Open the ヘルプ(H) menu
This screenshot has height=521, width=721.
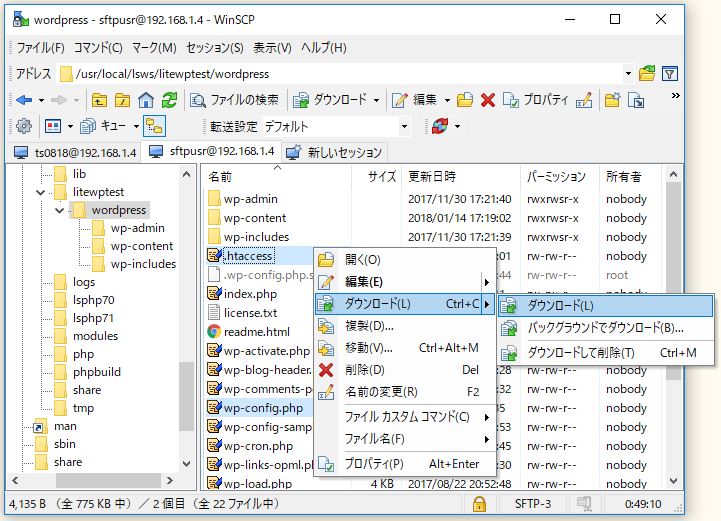click(324, 47)
